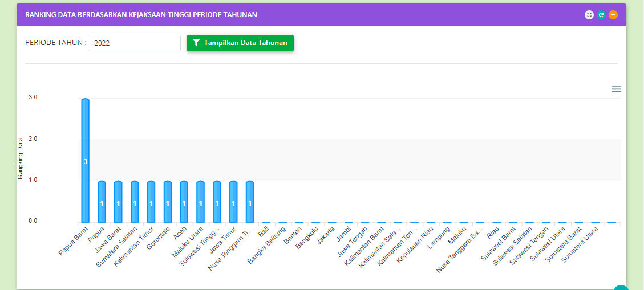Image resolution: width=644 pixels, height=290 pixels.
Task: Select the Papua bar in the chart
Action: [102, 202]
